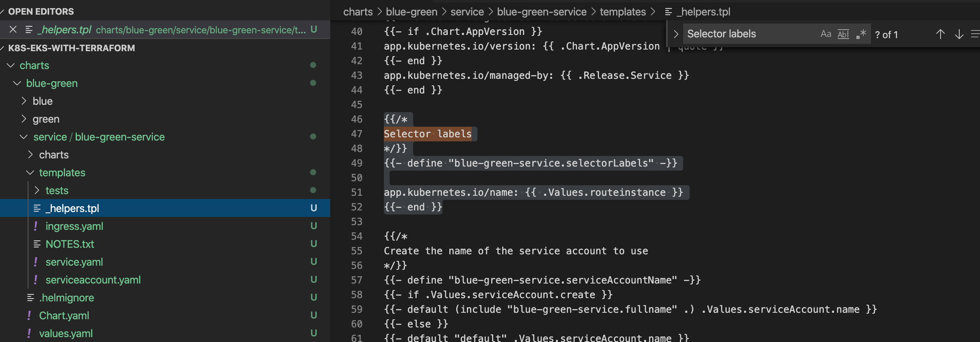Toggle Use Regular Expression in find
980x342 pixels.
click(x=861, y=34)
